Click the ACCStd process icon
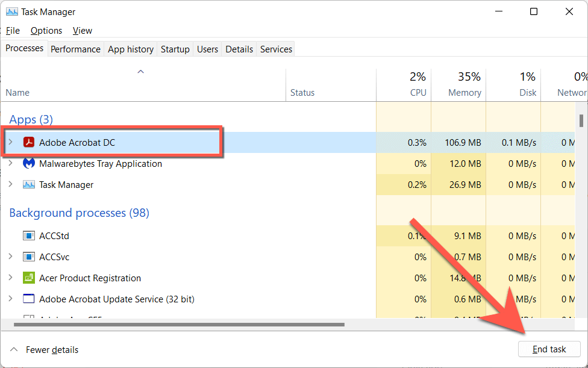 tap(29, 235)
